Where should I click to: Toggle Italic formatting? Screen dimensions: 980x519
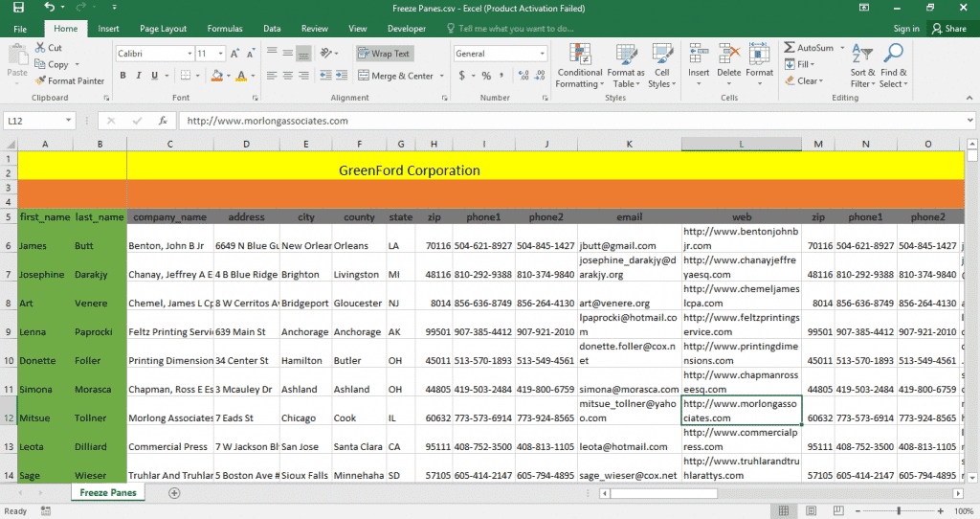[139, 76]
